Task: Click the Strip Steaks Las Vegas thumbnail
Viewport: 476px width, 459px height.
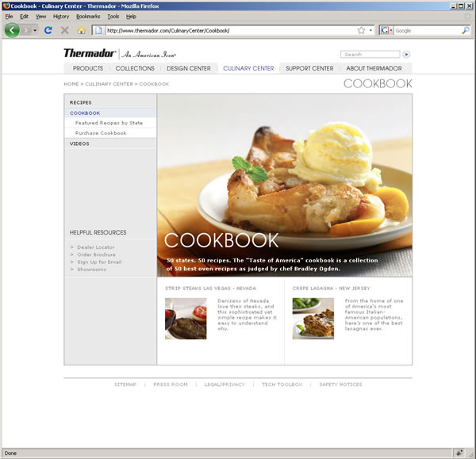Action: click(x=186, y=319)
